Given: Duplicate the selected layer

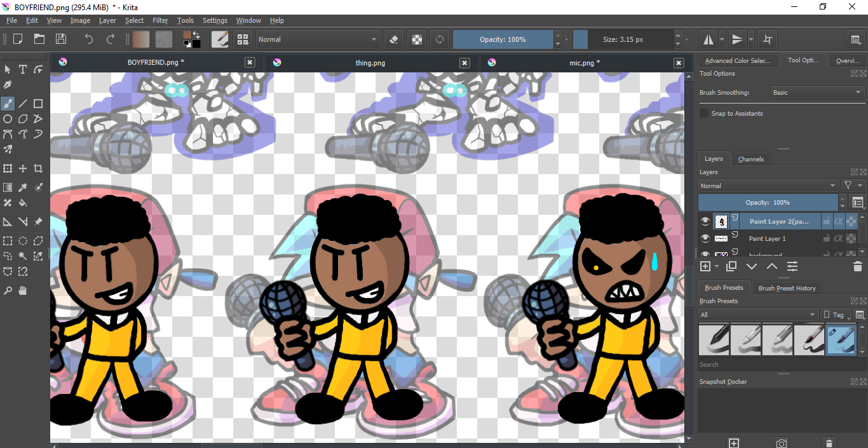Looking at the screenshot, I should pyautogui.click(x=731, y=266).
